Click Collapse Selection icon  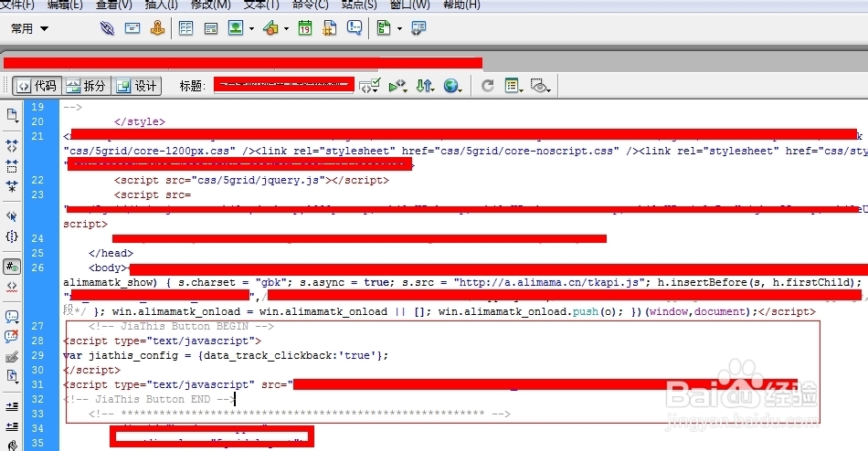click(x=12, y=166)
